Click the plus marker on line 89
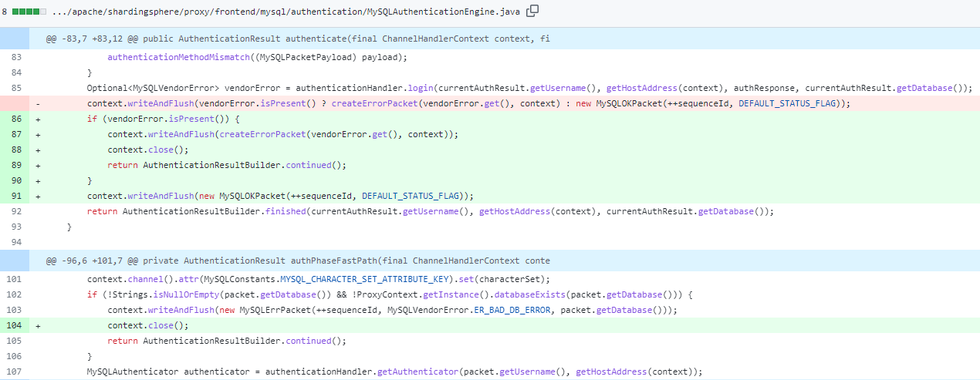Viewport: 980px width, 380px height. pyautogui.click(x=38, y=165)
